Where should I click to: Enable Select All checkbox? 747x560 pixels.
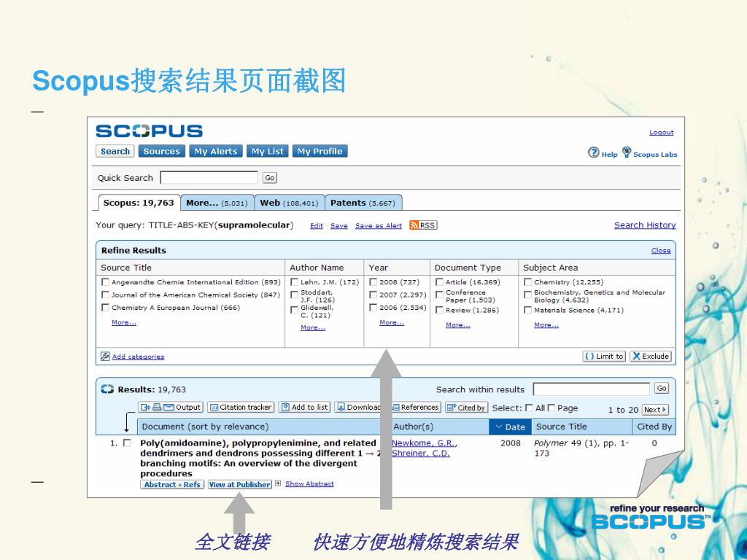pyautogui.click(x=529, y=408)
